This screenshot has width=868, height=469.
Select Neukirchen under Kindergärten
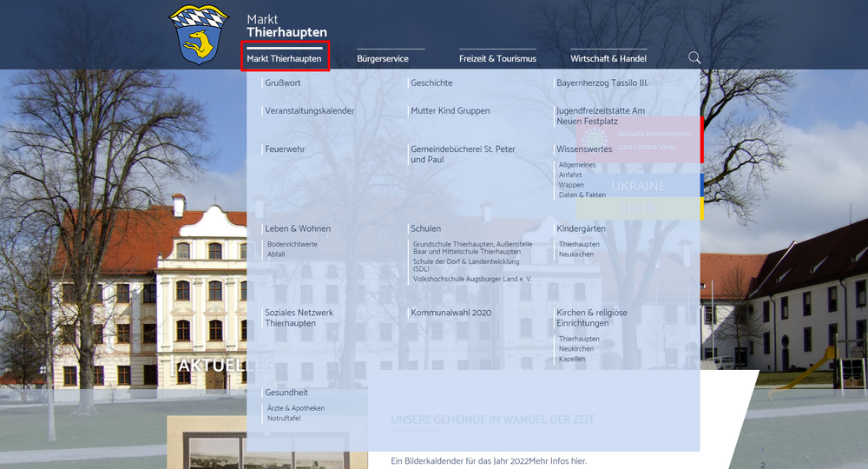point(575,254)
